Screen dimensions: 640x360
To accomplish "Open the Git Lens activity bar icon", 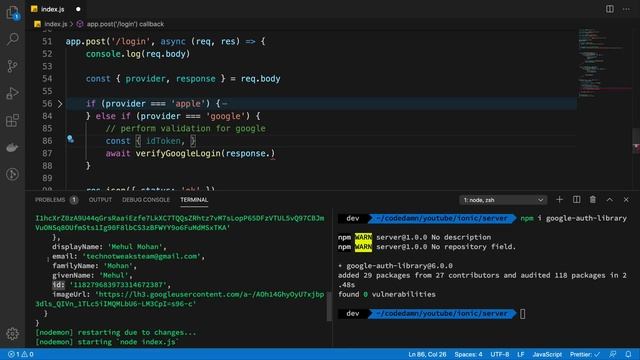I will coord(12,174).
